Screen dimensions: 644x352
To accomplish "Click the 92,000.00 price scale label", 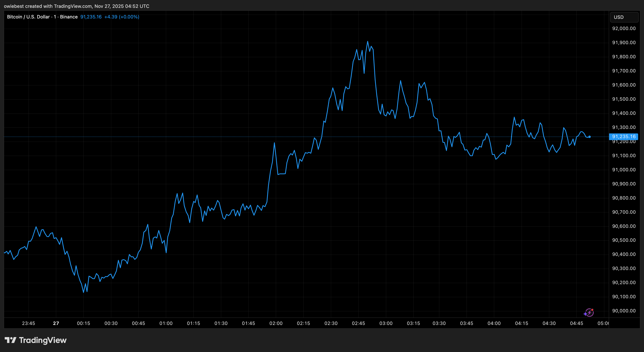I will [x=624, y=28].
